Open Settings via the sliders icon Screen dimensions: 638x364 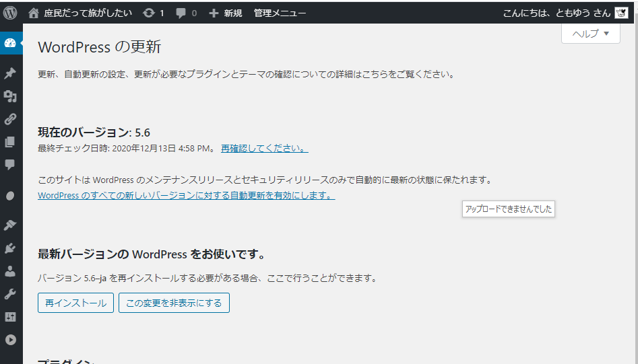pos(10,317)
